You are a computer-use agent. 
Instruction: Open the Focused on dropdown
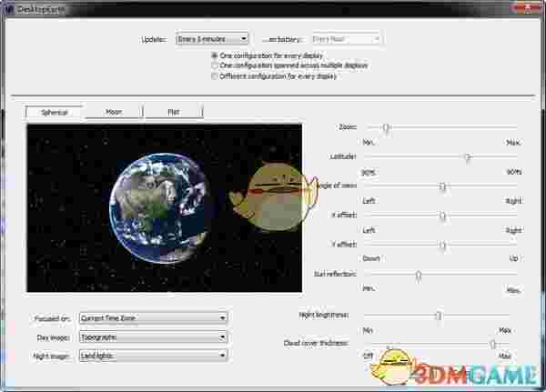[x=153, y=317]
